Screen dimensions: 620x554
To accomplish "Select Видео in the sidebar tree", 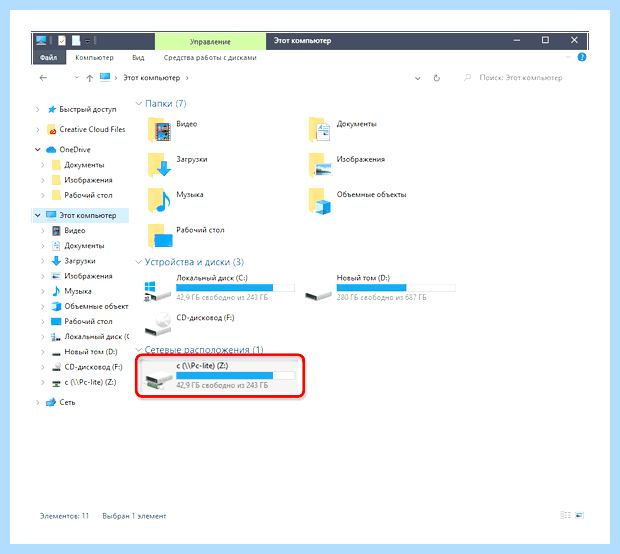I will coord(75,230).
